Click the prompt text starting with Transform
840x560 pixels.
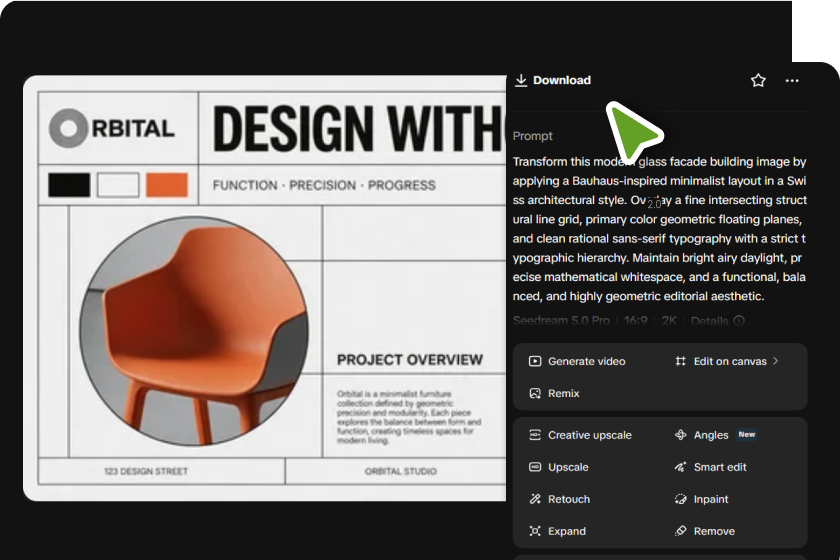(659, 229)
